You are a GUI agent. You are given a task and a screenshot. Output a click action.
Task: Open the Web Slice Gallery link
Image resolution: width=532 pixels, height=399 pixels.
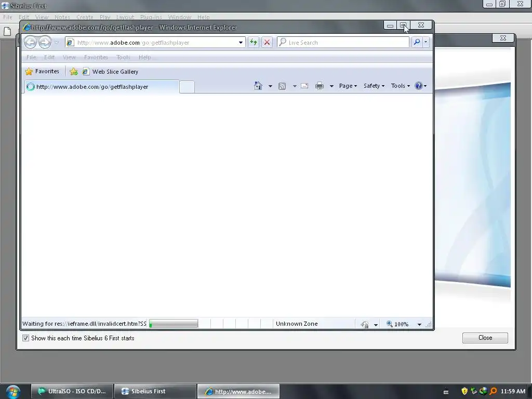(x=111, y=72)
